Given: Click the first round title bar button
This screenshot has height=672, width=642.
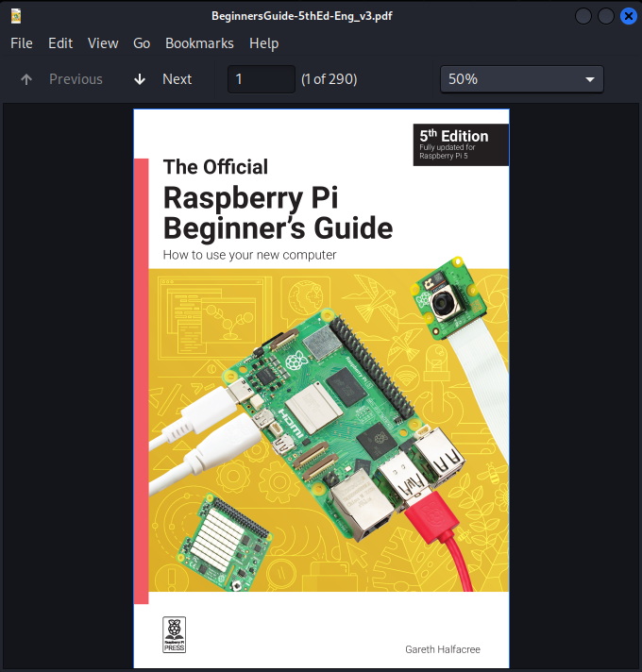Looking at the screenshot, I should click(x=583, y=16).
